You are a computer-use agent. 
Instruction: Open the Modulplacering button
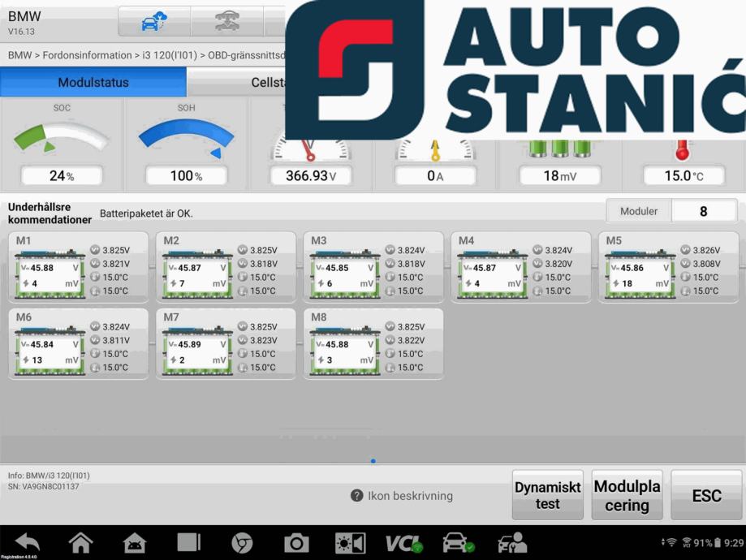(x=627, y=495)
